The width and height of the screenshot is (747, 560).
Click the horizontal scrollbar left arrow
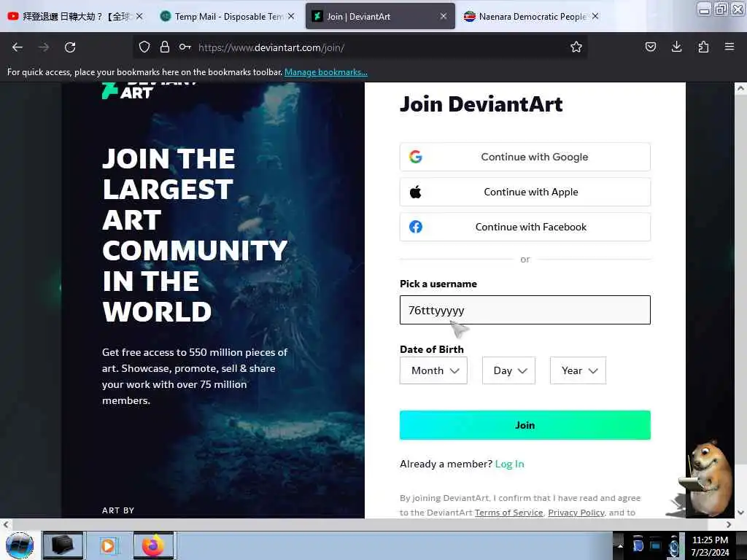[6, 524]
